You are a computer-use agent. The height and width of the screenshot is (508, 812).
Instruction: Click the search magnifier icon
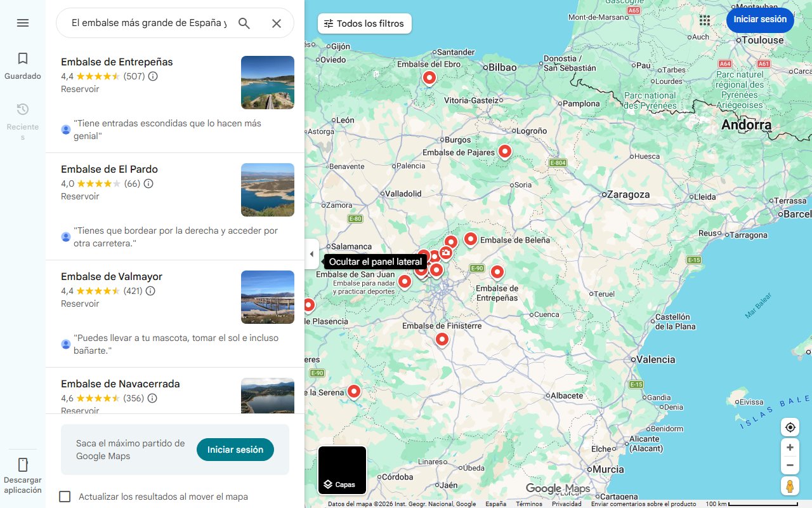tap(244, 23)
